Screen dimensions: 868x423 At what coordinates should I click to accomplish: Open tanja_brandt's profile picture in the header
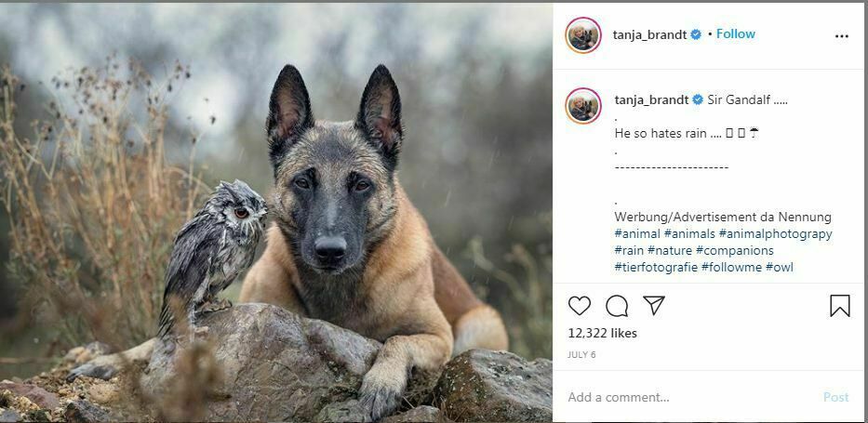583,35
